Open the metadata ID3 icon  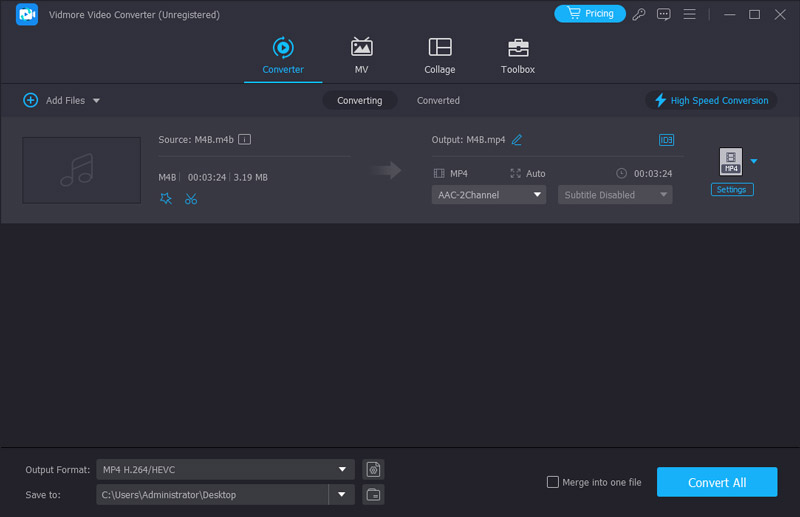[666, 140]
